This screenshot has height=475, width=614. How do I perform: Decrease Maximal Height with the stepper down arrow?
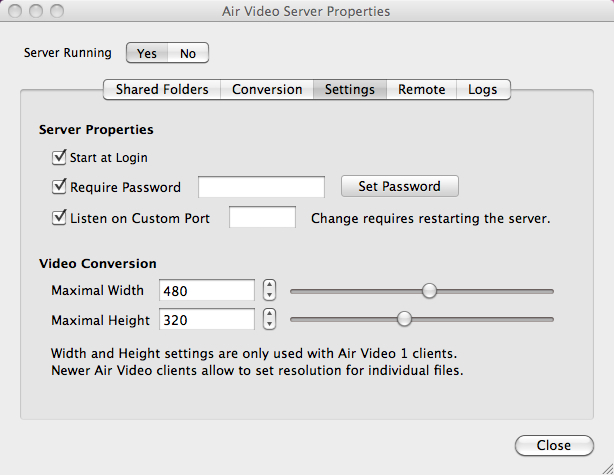pyautogui.click(x=269, y=324)
